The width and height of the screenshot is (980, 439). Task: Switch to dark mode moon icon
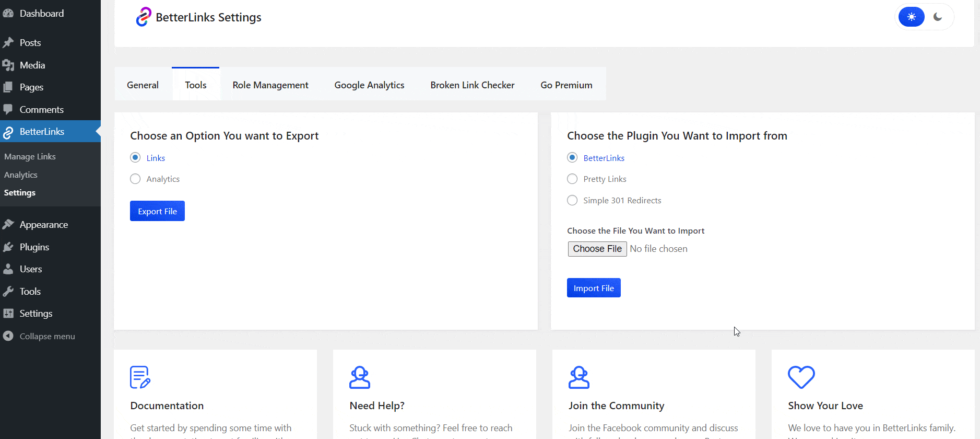click(938, 17)
